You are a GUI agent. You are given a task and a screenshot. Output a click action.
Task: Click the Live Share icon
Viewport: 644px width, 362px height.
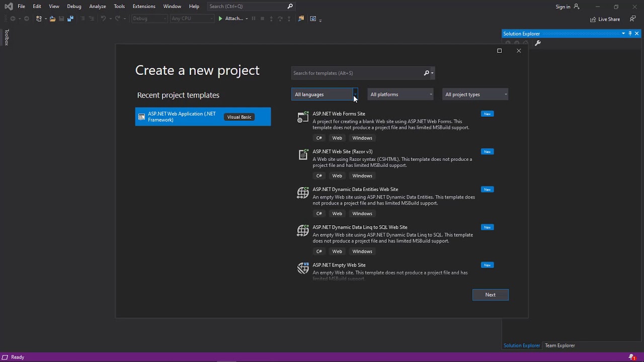(x=593, y=19)
